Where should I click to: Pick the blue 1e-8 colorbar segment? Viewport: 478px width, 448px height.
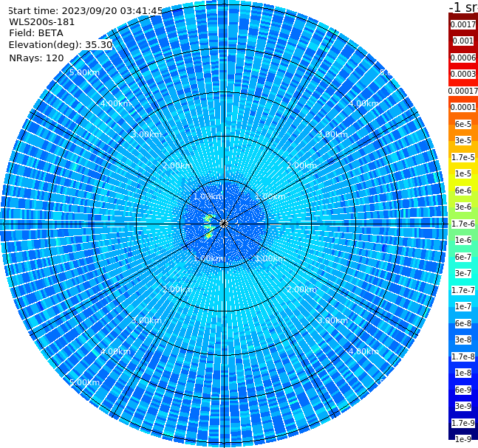click(x=463, y=373)
